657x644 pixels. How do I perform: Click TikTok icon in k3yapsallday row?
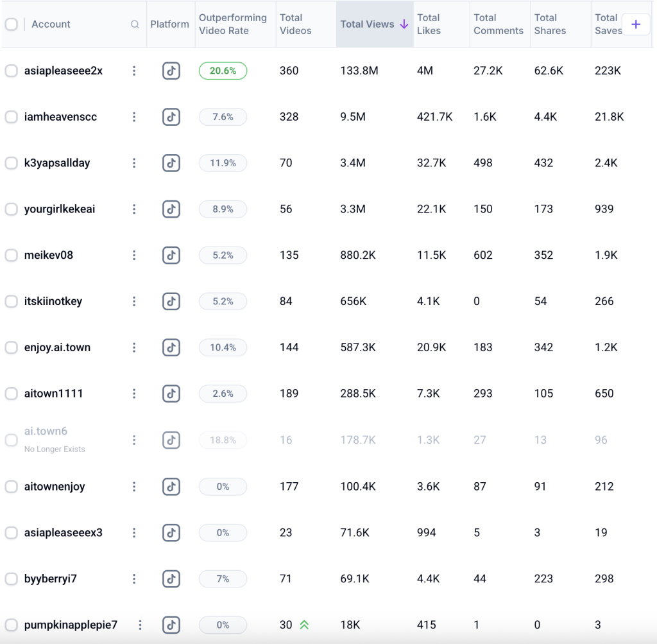coord(171,163)
